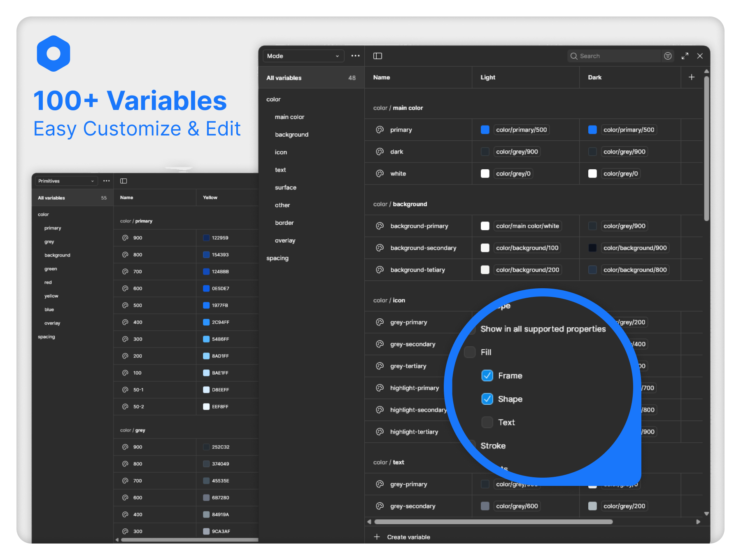
Task: Add a new mode column with plus icon
Action: pyautogui.click(x=692, y=77)
